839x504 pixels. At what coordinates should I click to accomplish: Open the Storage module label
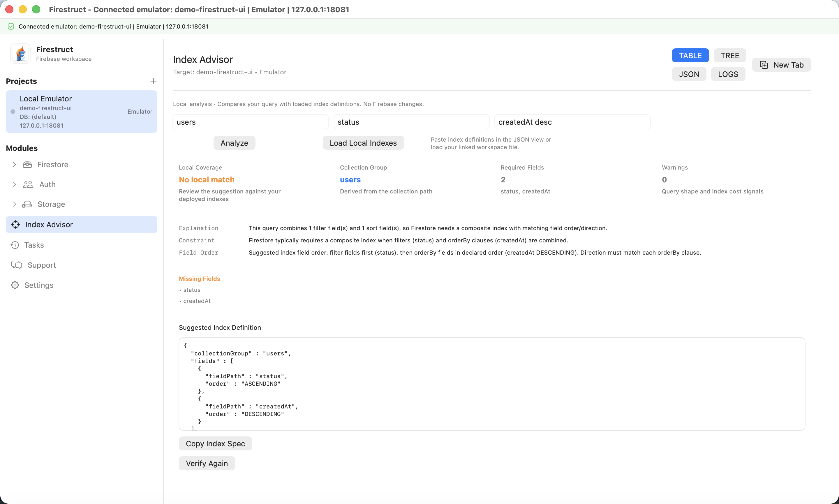[51, 205]
